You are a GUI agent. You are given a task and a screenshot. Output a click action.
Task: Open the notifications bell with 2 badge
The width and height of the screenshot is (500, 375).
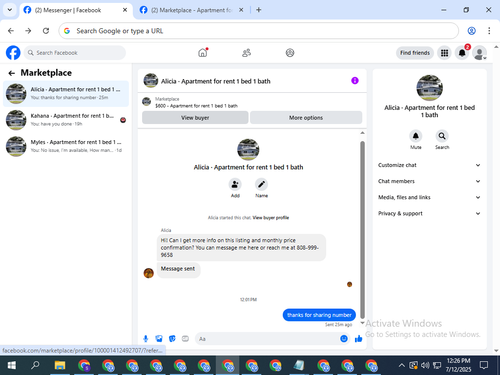click(462, 53)
